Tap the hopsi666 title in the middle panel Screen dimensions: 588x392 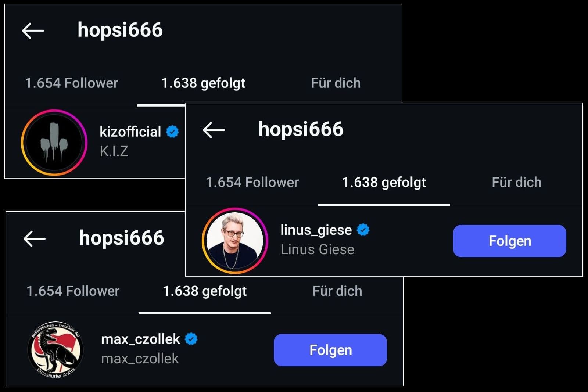click(x=300, y=130)
